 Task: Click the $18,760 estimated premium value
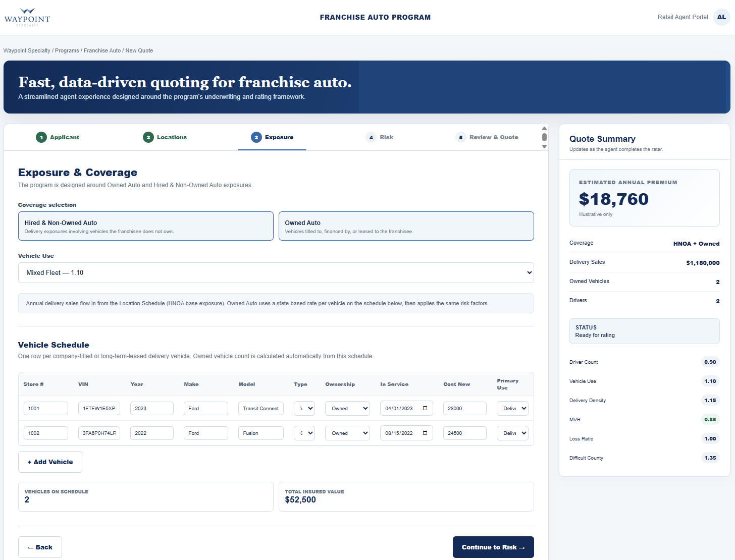pyautogui.click(x=614, y=199)
